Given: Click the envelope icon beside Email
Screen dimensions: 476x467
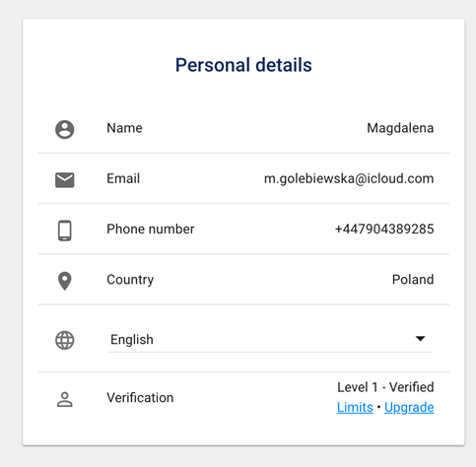Looking at the screenshot, I should click(64, 179).
